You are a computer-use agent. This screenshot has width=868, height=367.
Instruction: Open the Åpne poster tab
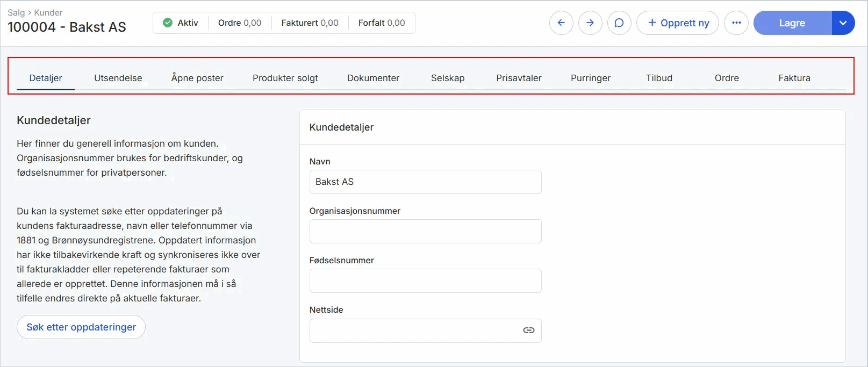(x=197, y=78)
